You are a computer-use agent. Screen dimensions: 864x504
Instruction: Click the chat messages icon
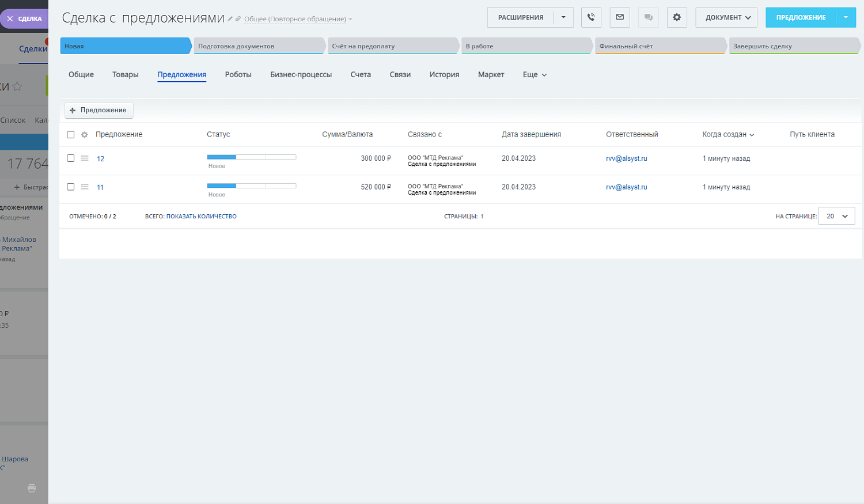649,17
